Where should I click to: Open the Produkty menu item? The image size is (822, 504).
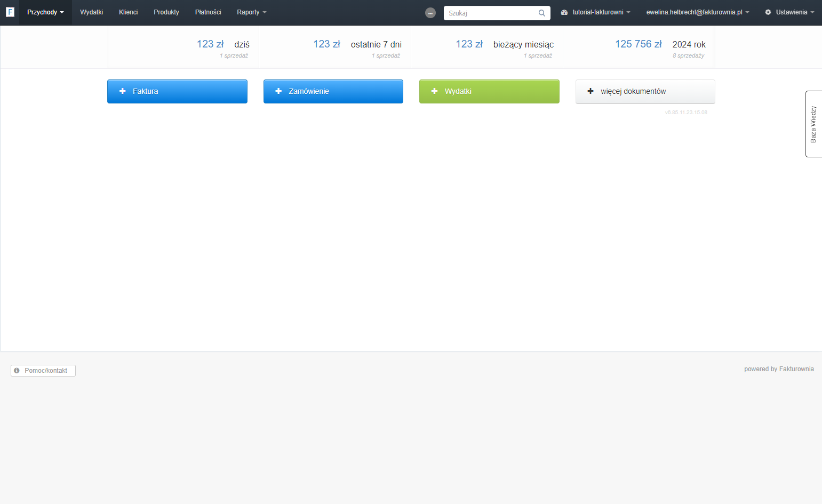pos(166,12)
